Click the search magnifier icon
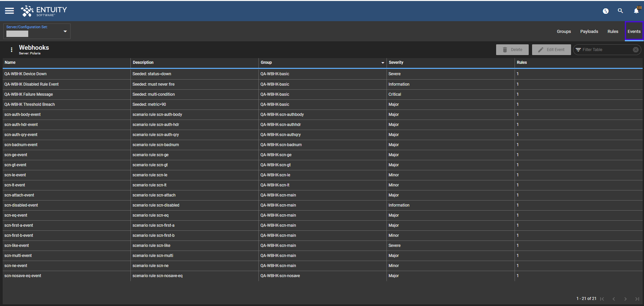The image size is (644, 306). point(620,11)
